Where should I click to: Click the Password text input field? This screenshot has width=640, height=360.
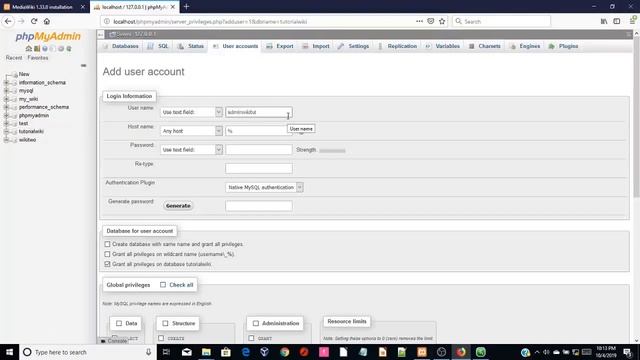coord(259,150)
